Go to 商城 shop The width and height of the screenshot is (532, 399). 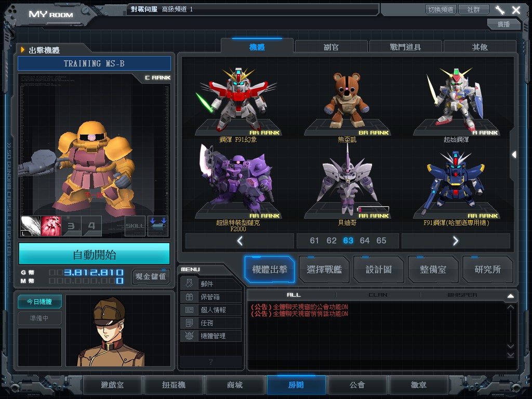point(235,385)
